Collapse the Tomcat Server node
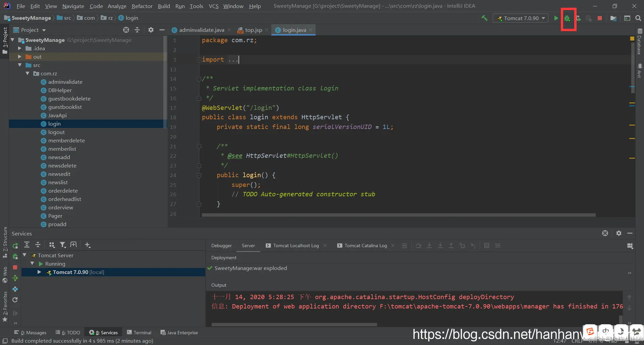The width and height of the screenshot is (644, 345). (x=24, y=255)
